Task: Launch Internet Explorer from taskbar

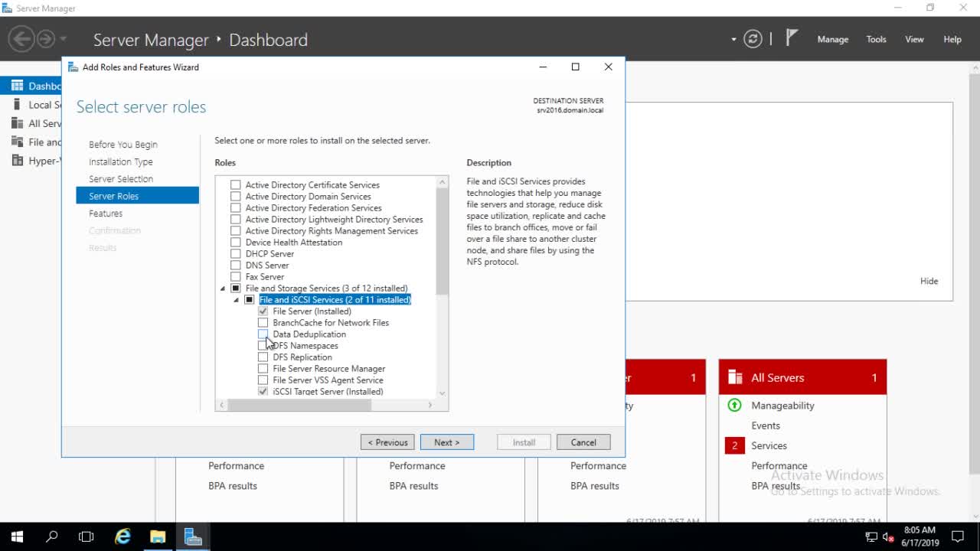Action: click(x=122, y=536)
